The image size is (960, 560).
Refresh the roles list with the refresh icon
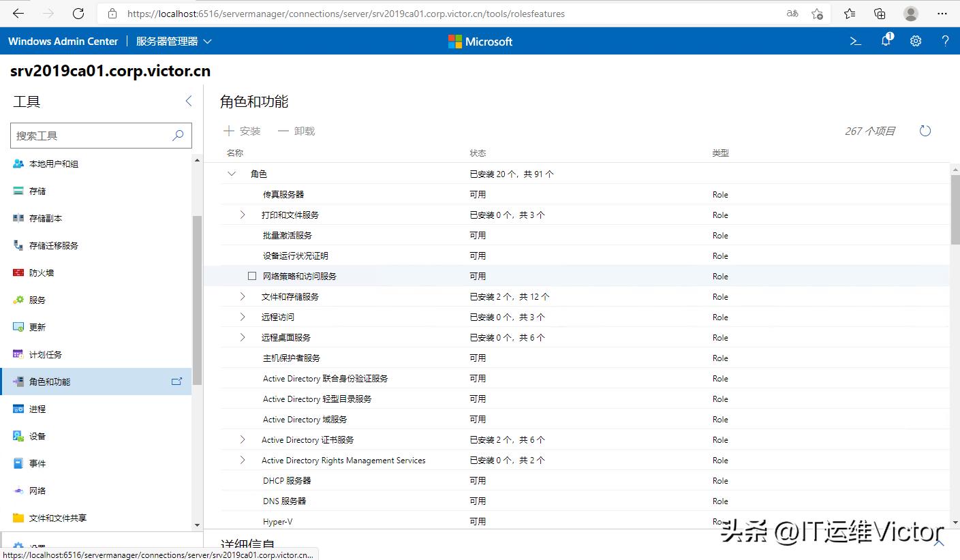[925, 130]
